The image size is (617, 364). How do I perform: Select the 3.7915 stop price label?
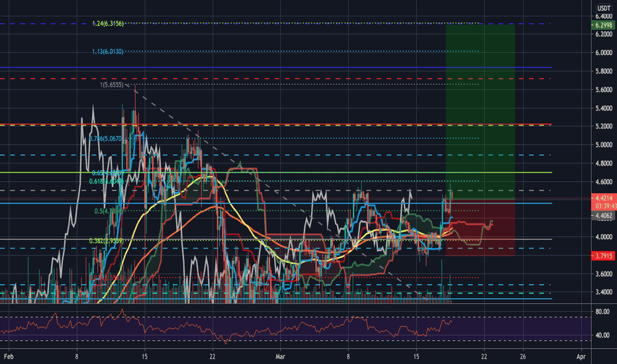(x=603, y=255)
